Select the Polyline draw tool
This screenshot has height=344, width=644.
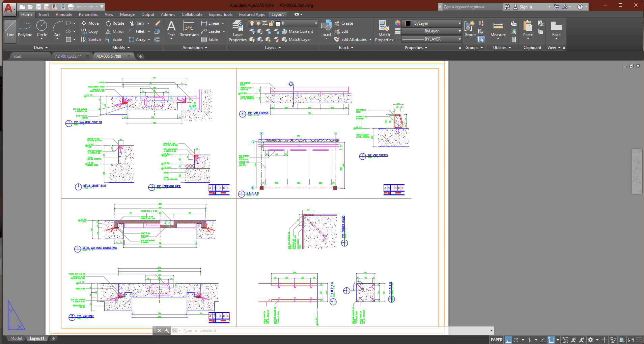click(x=25, y=29)
